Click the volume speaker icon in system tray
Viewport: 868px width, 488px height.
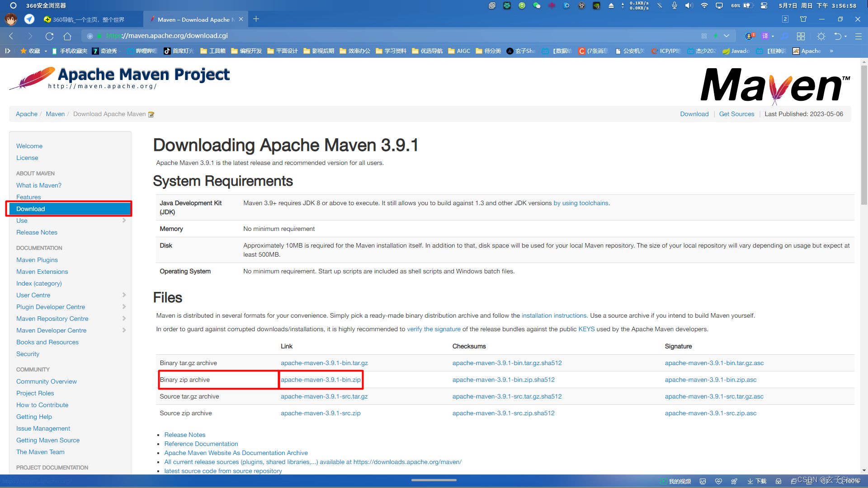(x=689, y=5)
